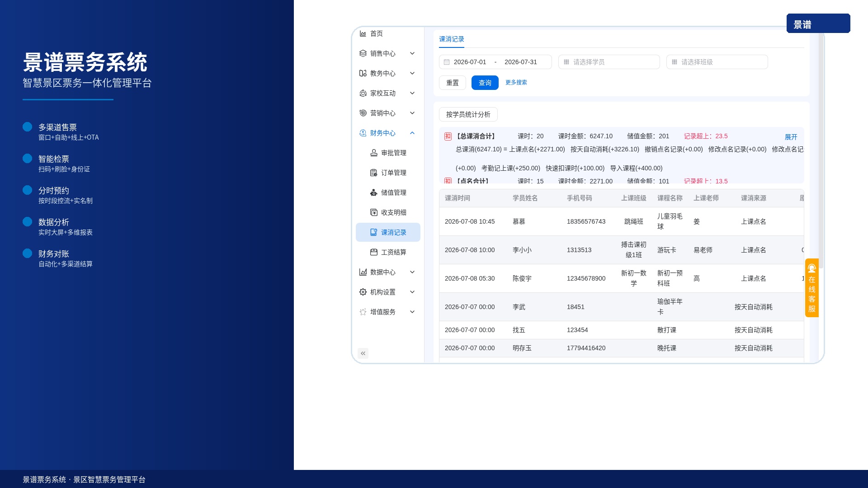Collapse the sidebar with double-arrow icon

coord(363,353)
